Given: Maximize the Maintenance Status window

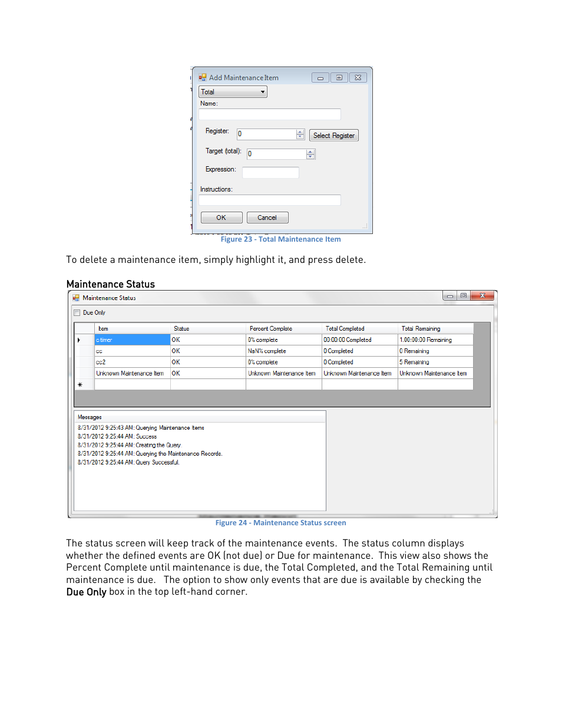Looking at the screenshot, I should [464, 296].
